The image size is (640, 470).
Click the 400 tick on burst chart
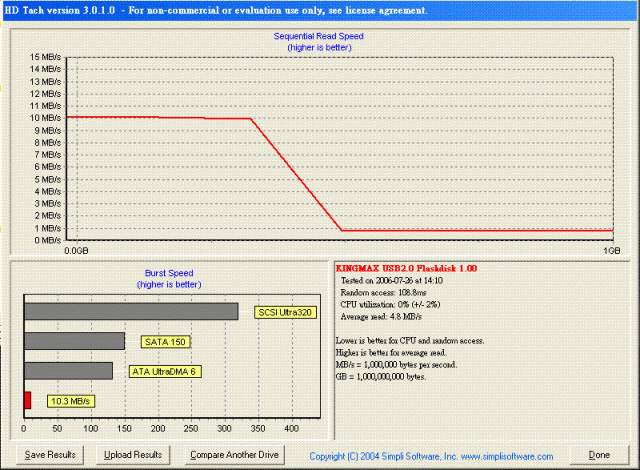click(291, 429)
